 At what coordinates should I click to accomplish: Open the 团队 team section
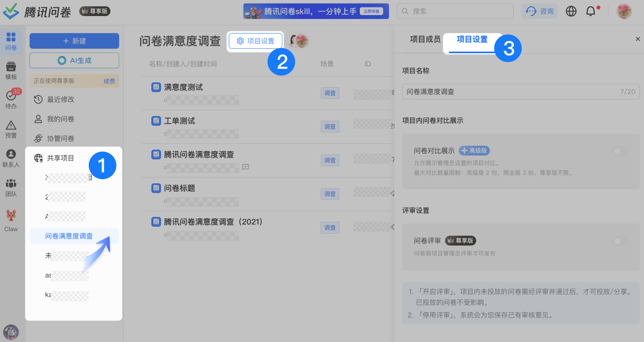pos(11,188)
